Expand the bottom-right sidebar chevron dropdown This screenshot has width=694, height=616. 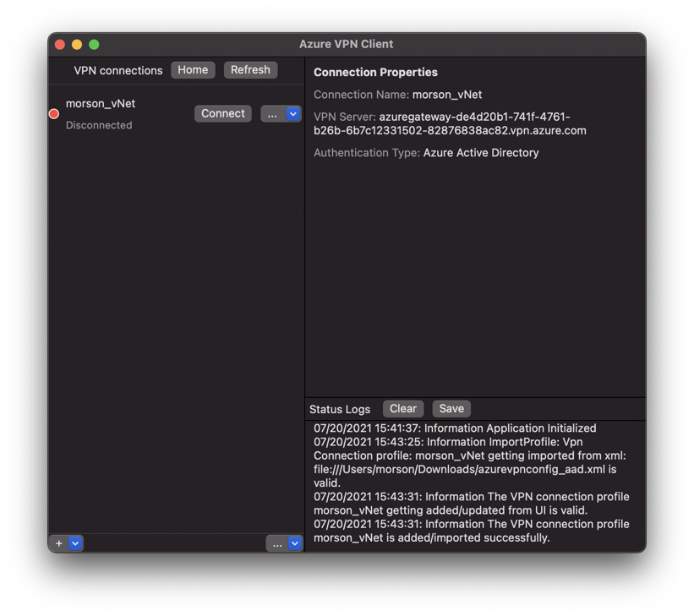pos(294,543)
